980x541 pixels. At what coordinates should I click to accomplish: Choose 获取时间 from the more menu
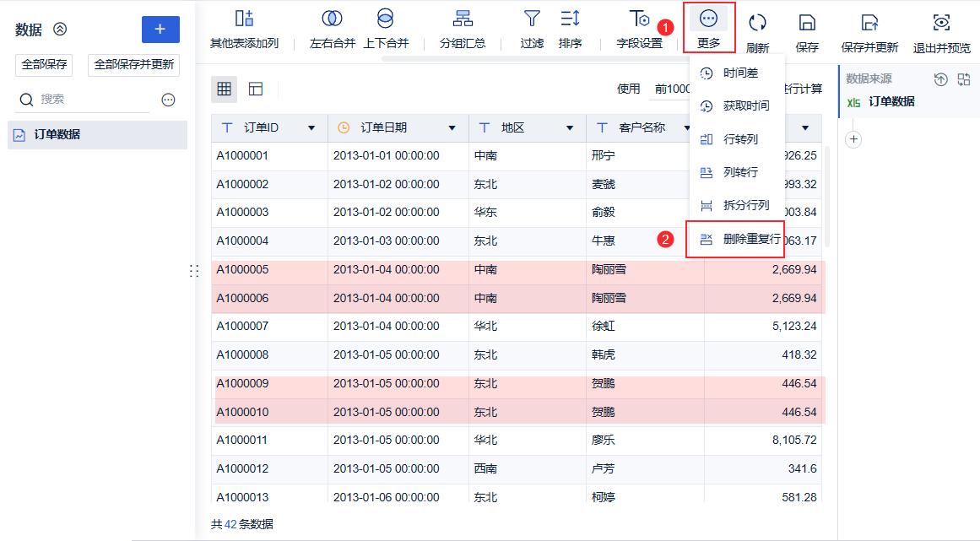(737, 106)
